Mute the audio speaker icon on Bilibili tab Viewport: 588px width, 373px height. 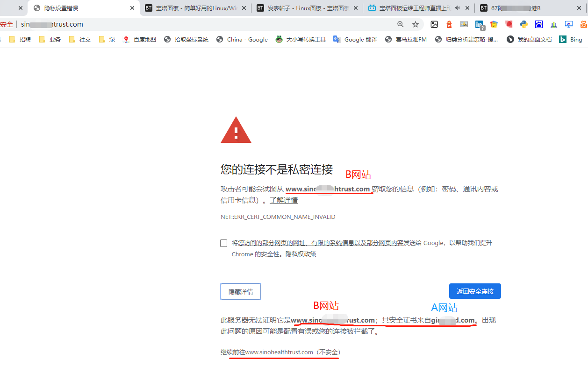click(457, 8)
